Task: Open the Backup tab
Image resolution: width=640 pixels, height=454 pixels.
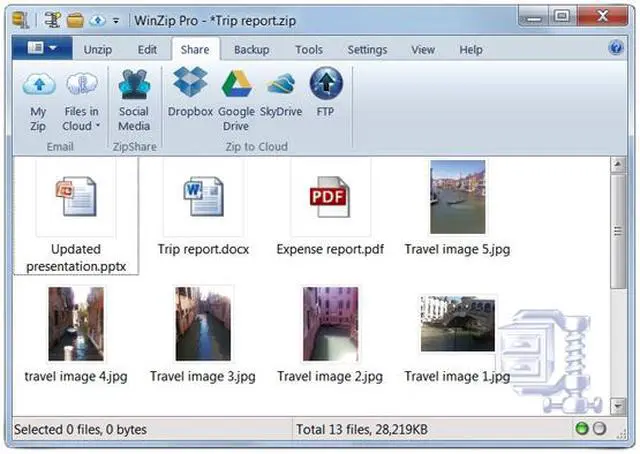Action: (x=251, y=50)
